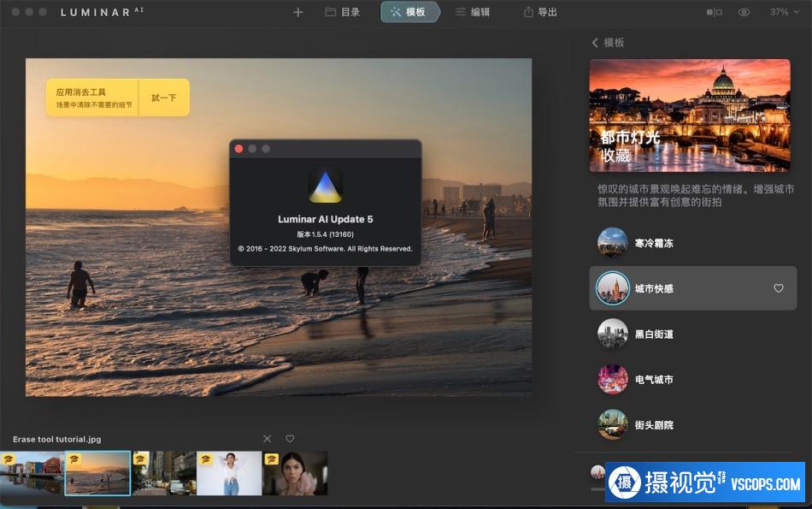
Task: Click the plus add-image icon
Action: tap(297, 12)
